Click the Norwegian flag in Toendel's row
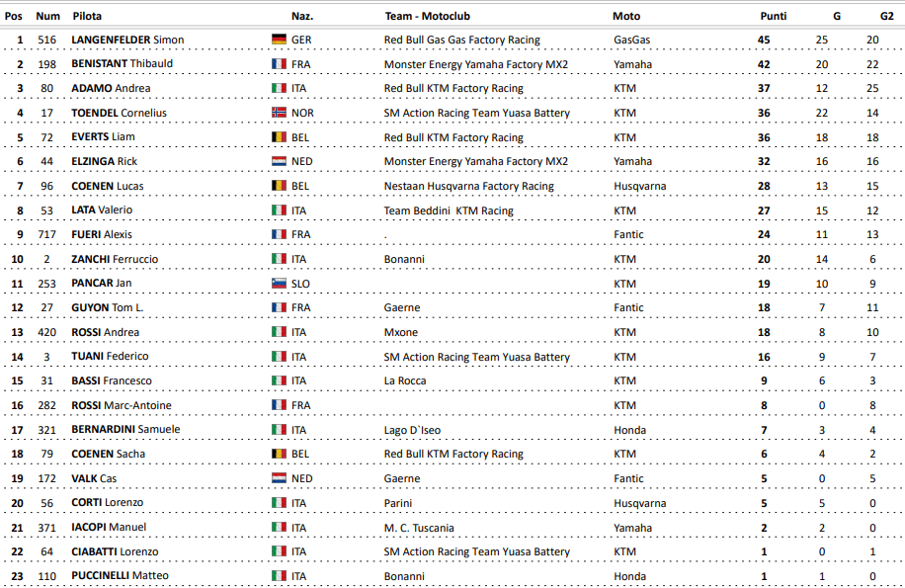The height and width of the screenshot is (588, 905). click(279, 114)
